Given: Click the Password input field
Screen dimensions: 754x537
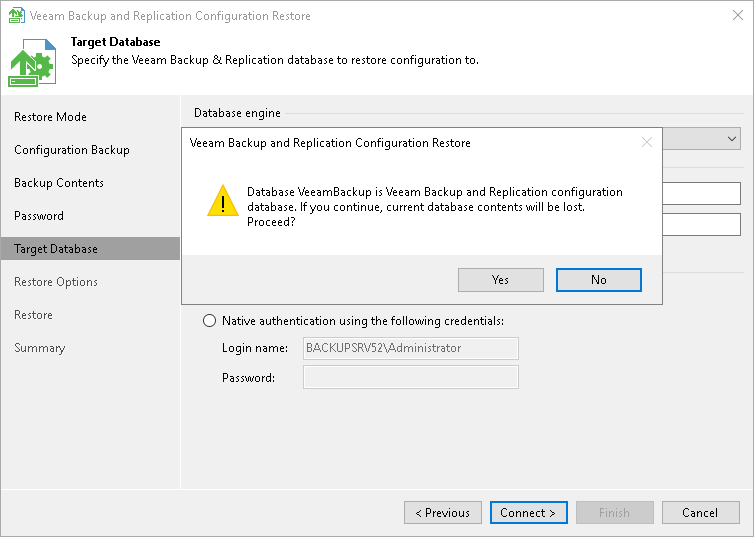Looking at the screenshot, I should tap(411, 377).
